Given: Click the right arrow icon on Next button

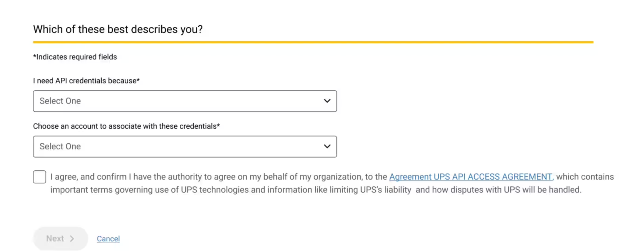Looking at the screenshot, I should tap(72, 238).
